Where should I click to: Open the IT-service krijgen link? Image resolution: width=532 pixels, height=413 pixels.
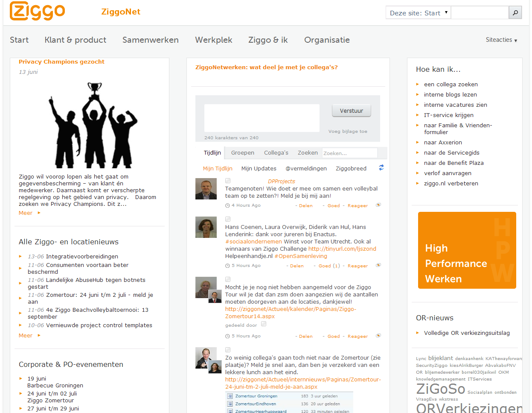[x=449, y=115]
